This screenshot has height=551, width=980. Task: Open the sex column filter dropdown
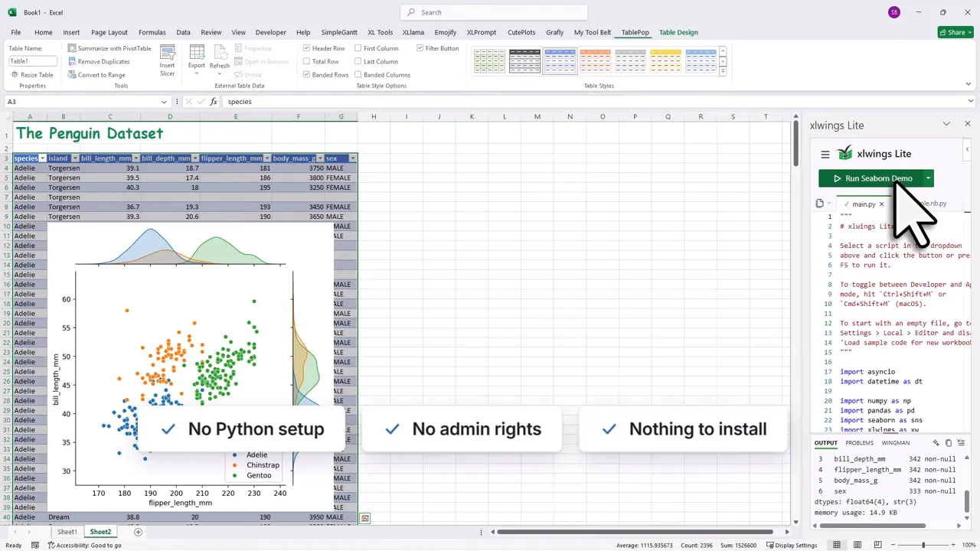352,158
